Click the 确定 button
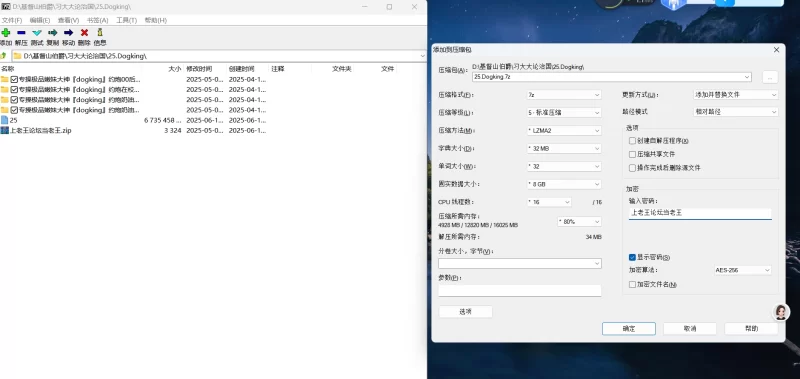The width and height of the screenshot is (800, 379). (x=629, y=329)
